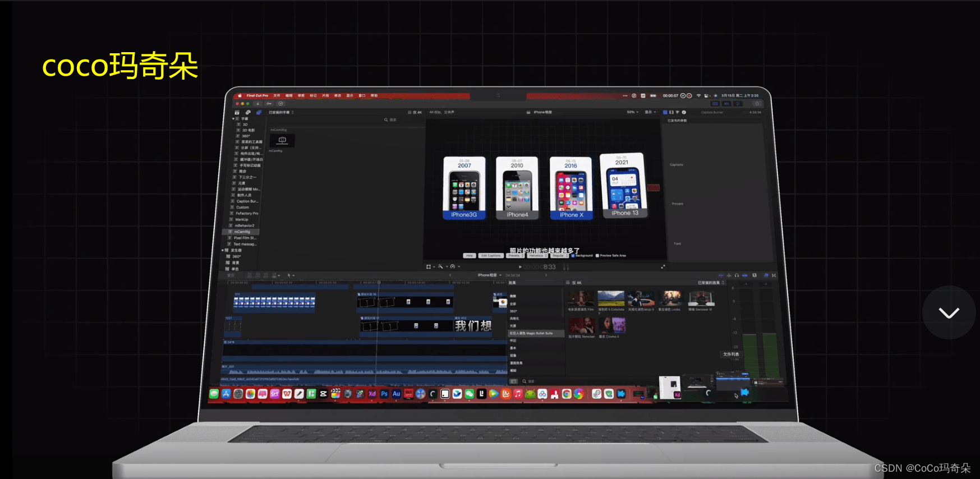Show the titles and generators sidebar icon

tap(259, 112)
